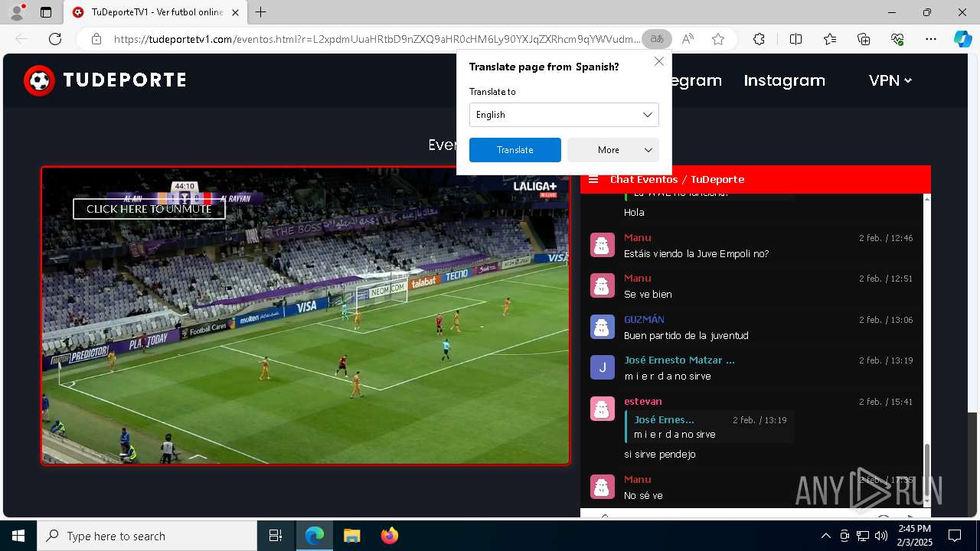Add page to favorites star icon
The image size is (980, 551).
point(718,39)
